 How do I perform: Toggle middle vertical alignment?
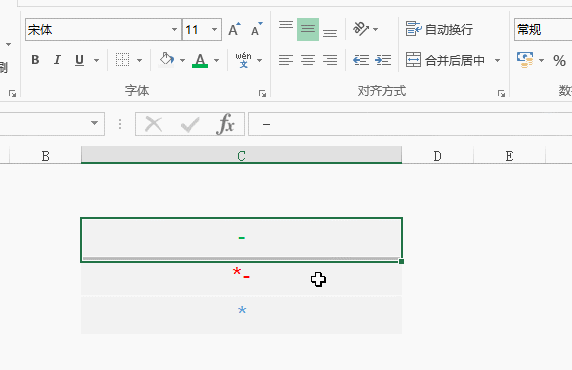(x=308, y=29)
